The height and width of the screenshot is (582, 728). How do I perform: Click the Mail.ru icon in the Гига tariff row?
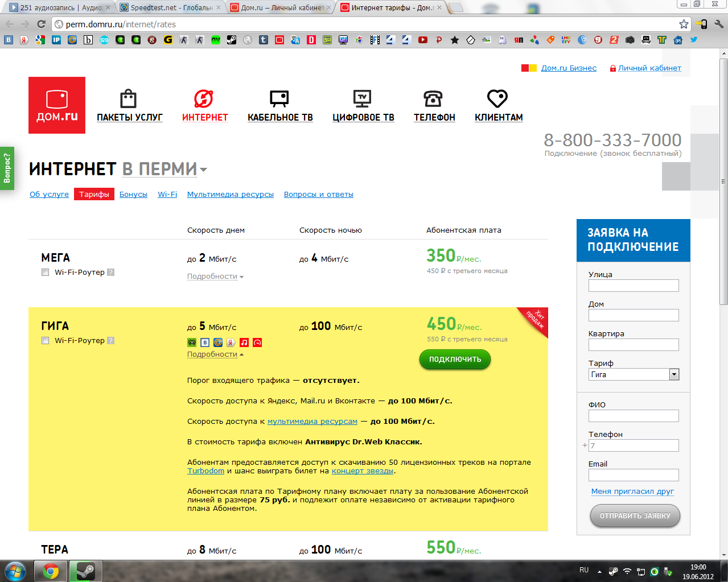click(218, 342)
